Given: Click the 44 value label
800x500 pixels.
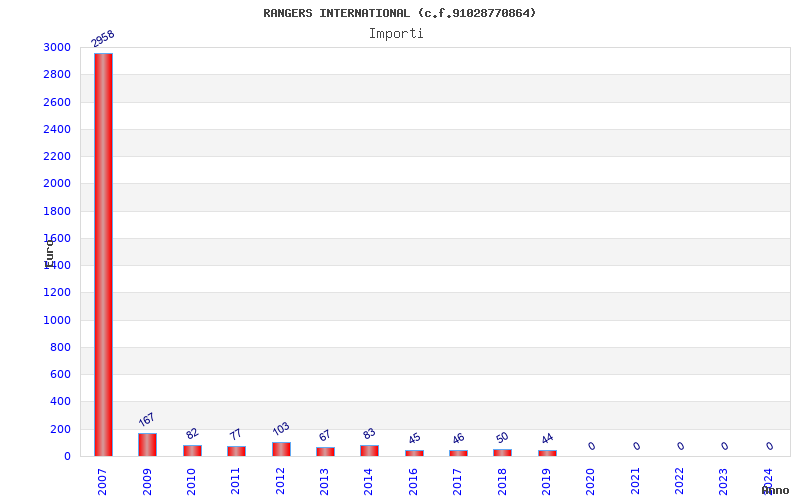Looking at the screenshot, I should pyautogui.click(x=547, y=438).
